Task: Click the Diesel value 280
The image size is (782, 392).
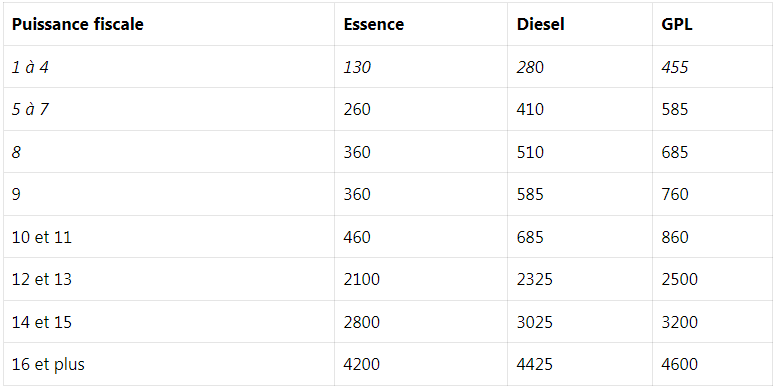Action: tap(530, 67)
